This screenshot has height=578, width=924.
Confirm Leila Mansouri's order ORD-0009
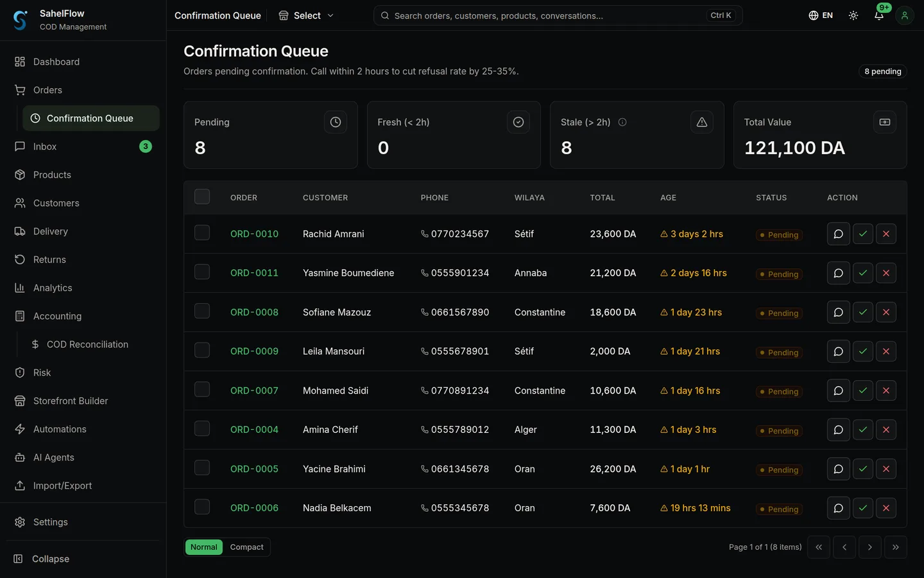coord(863,352)
